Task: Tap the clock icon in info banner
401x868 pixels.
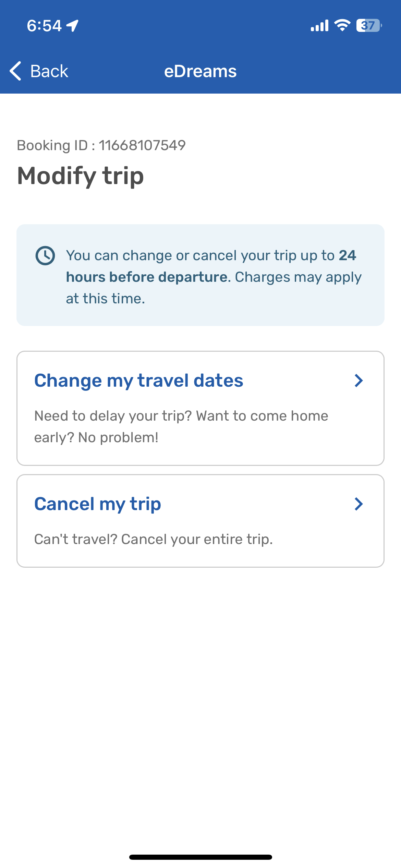Action: pyautogui.click(x=45, y=255)
